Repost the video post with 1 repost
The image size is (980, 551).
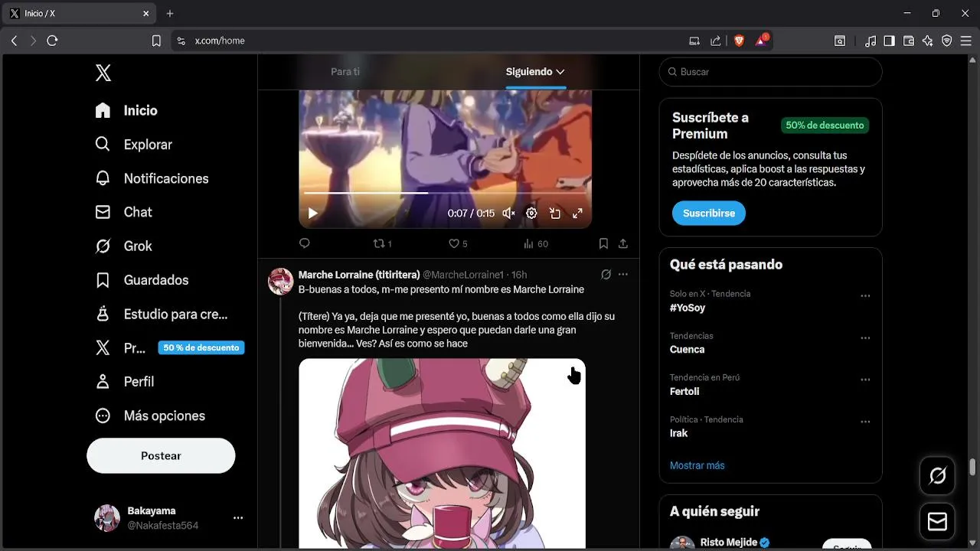(382, 243)
